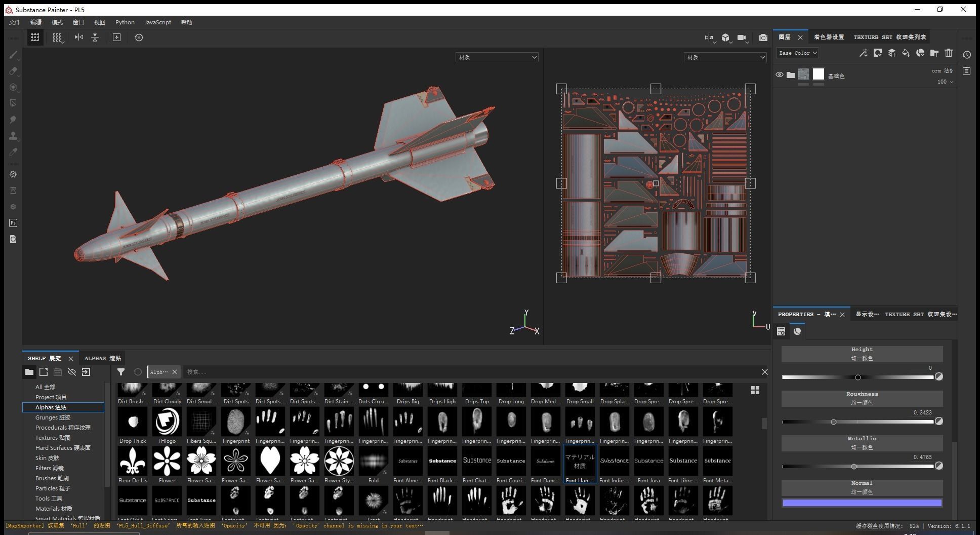Delete layer with the trash icon
This screenshot has width=980, height=535.
(949, 53)
